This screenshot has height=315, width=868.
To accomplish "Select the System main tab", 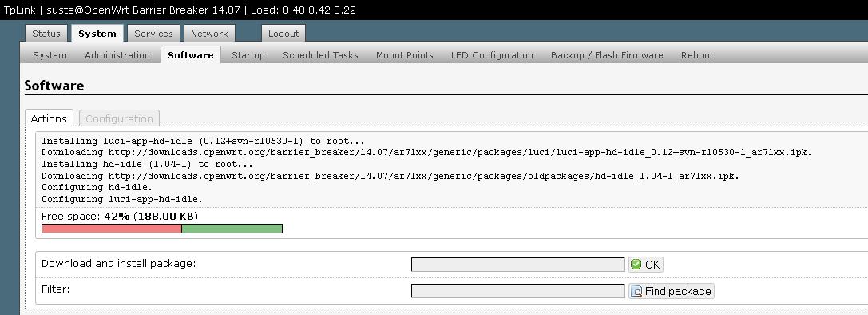I will click(97, 34).
